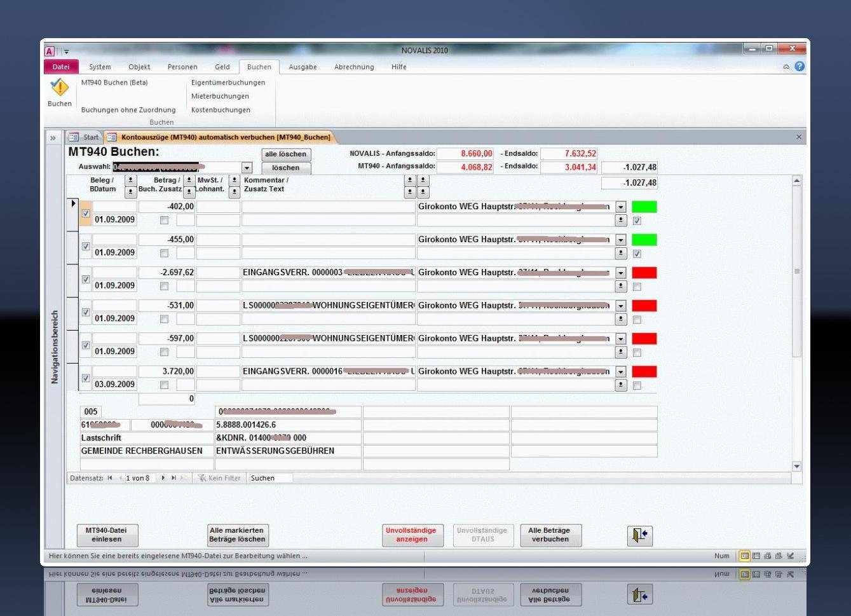Go to last record in Datensatz navigator
851x616 pixels.
tap(174, 478)
